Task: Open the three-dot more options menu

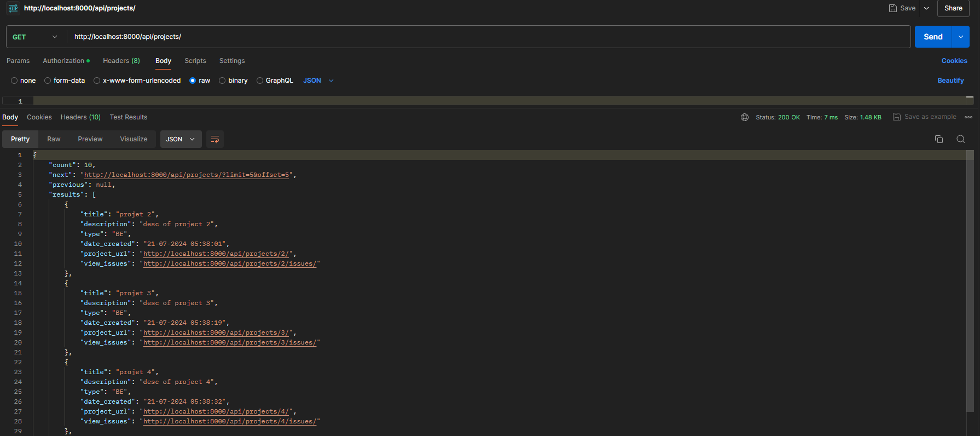Action: pyautogui.click(x=968, y=117)
